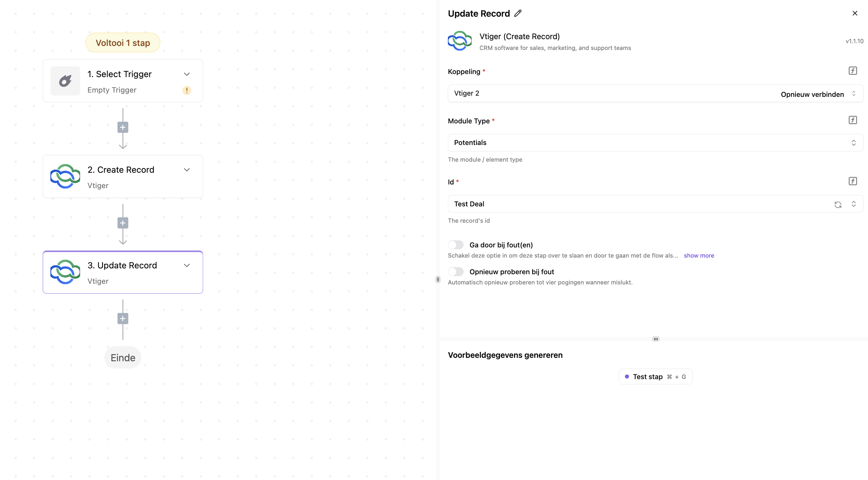Click the v1.1.10 version label

854,41
